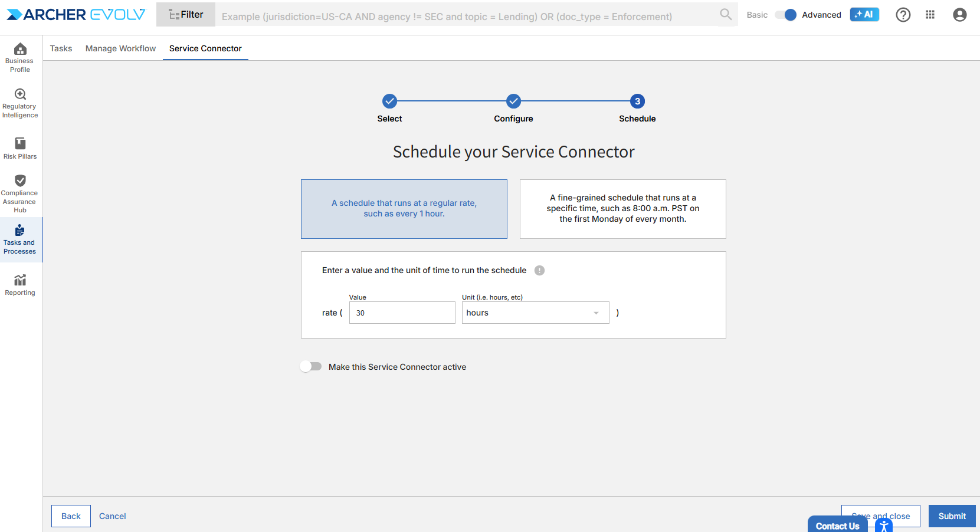
Task: Click the search magnifier icon
Action: coord(726,14)
